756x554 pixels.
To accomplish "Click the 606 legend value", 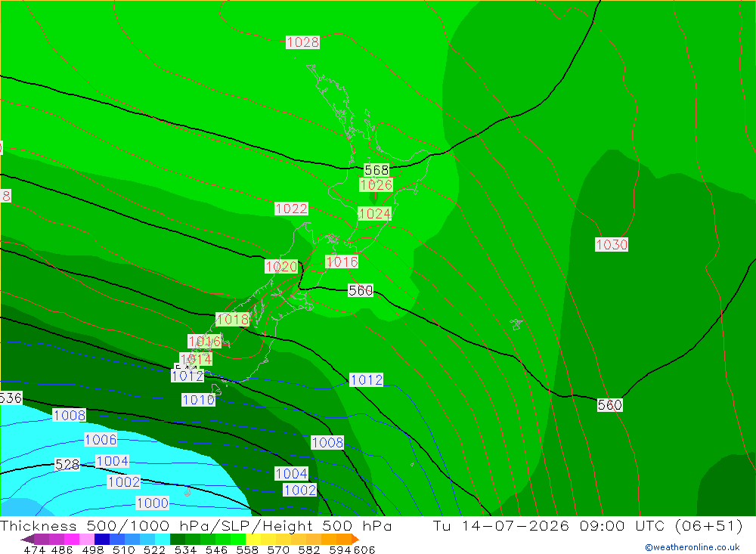I will tap(364, 550).
